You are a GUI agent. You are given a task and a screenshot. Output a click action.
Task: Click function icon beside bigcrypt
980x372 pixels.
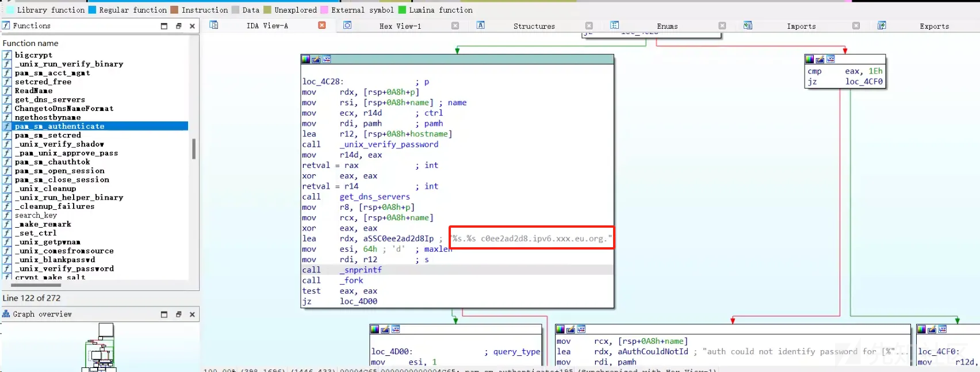[x=7, y=55]
